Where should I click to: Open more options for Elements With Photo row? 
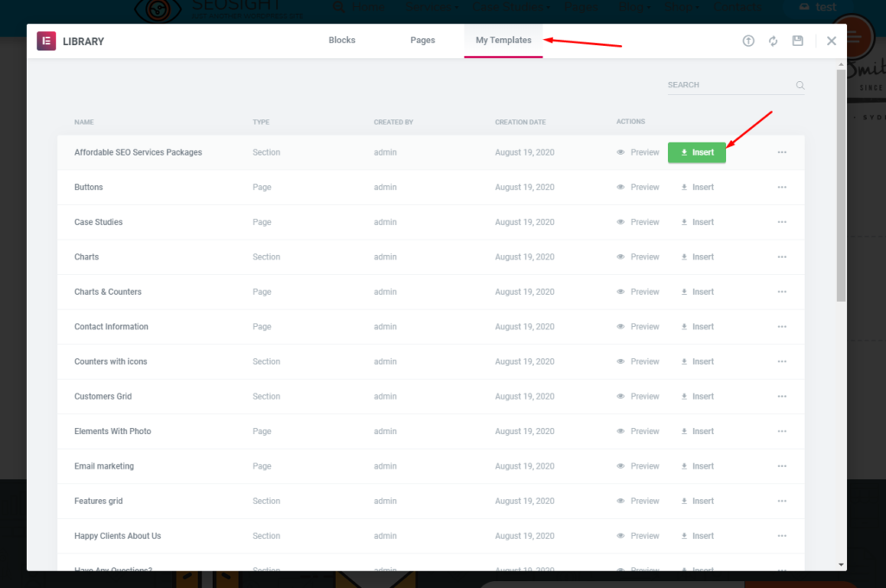(x=782, y=431)
